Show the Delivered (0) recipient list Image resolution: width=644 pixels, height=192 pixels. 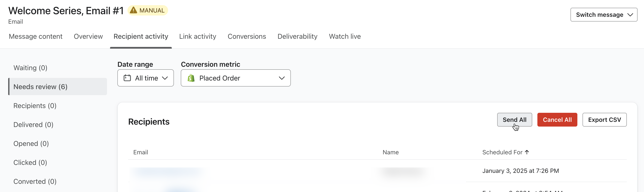tap(34, 125)
